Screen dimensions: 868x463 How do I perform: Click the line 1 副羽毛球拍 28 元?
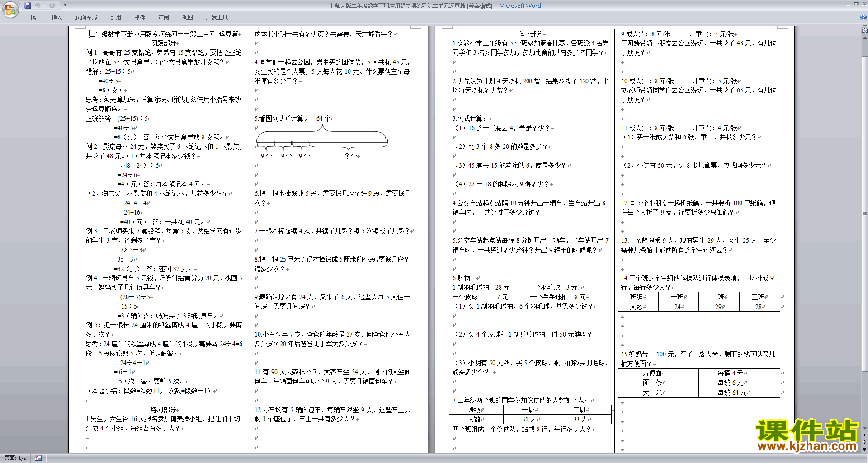(481, 287)
